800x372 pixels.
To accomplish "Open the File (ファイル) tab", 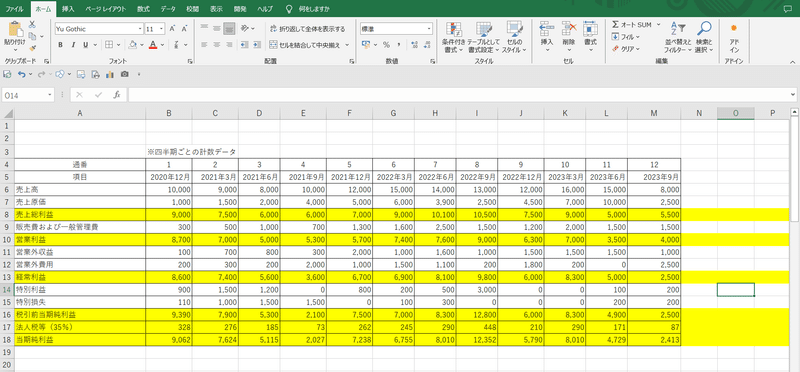I will pos(14,9).
